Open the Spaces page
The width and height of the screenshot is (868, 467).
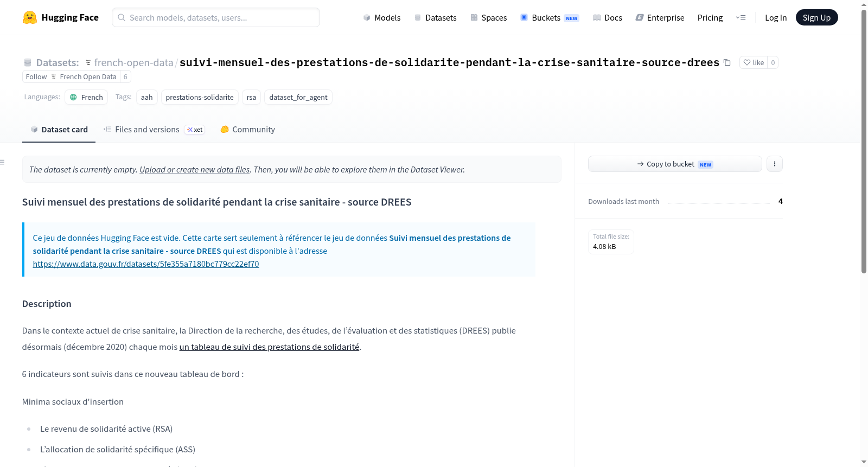coord(489,18)
